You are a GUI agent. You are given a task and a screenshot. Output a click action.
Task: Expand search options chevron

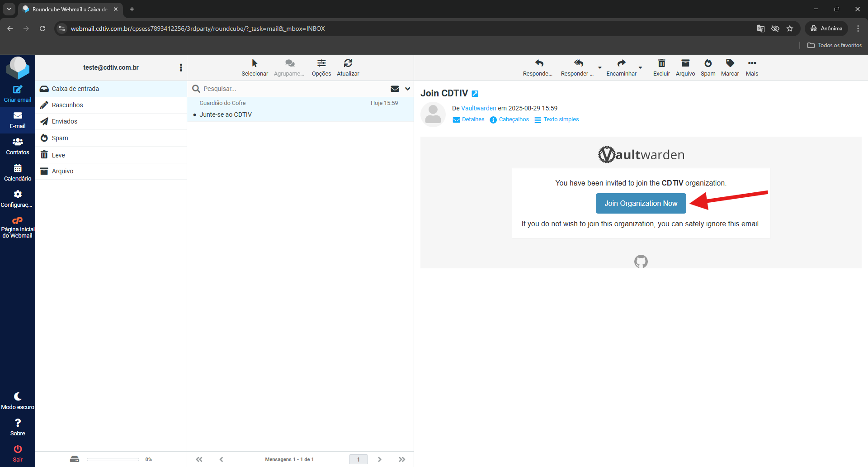(x=407, y=89)
